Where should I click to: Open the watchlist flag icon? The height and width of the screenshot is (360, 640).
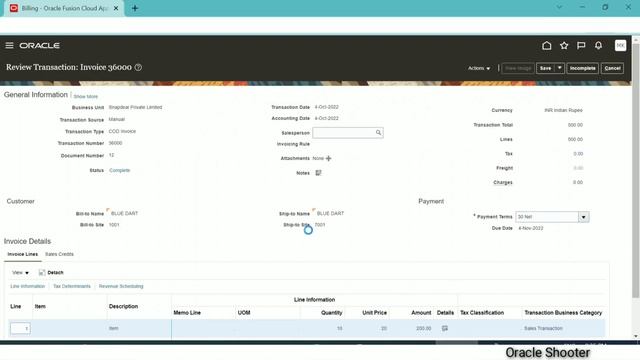click(581, 45)
